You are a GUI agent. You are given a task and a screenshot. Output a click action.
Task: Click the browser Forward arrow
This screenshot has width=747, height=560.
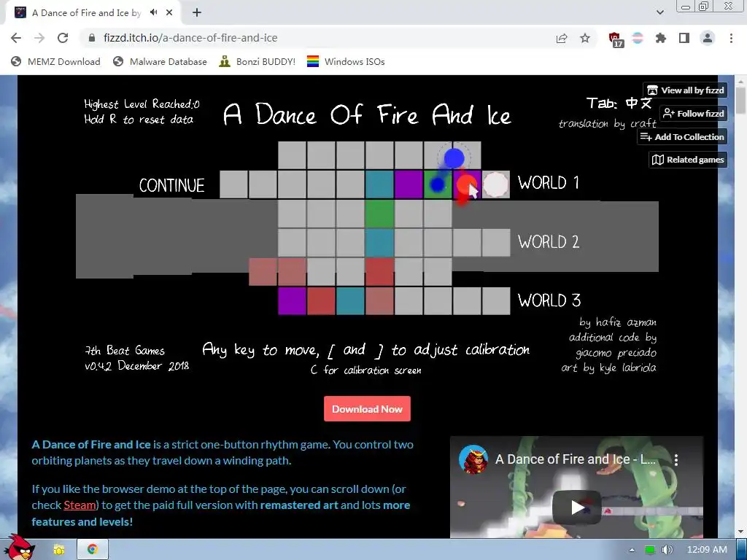(39, 38)
